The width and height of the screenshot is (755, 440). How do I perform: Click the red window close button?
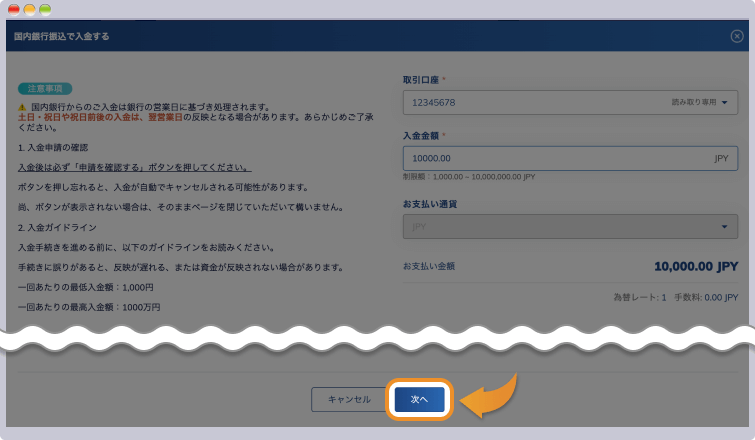pyautogui.click(x=14, y=9)
